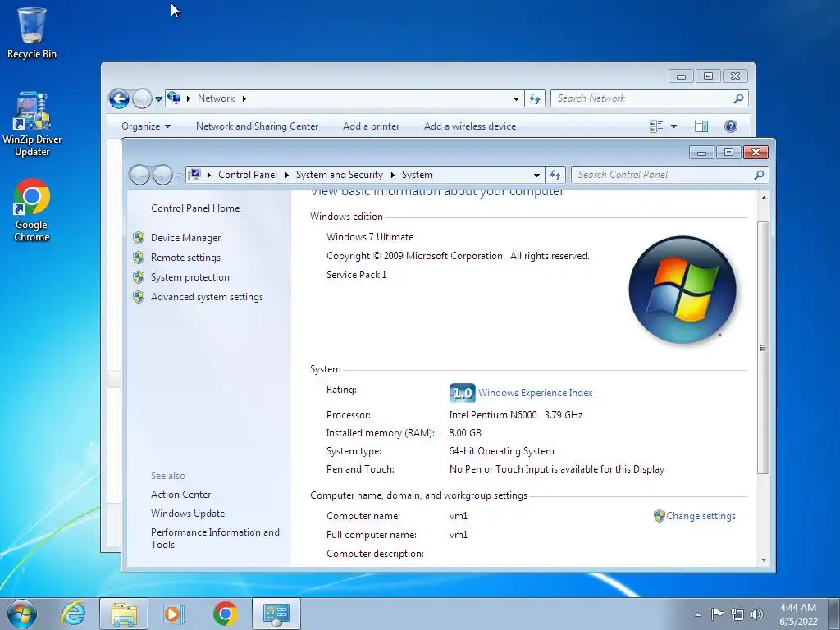The height and width of the screenshot is (630, 840).
Task: Expand the arrow after the Network breadcrumb
Action: coord(244,98)
